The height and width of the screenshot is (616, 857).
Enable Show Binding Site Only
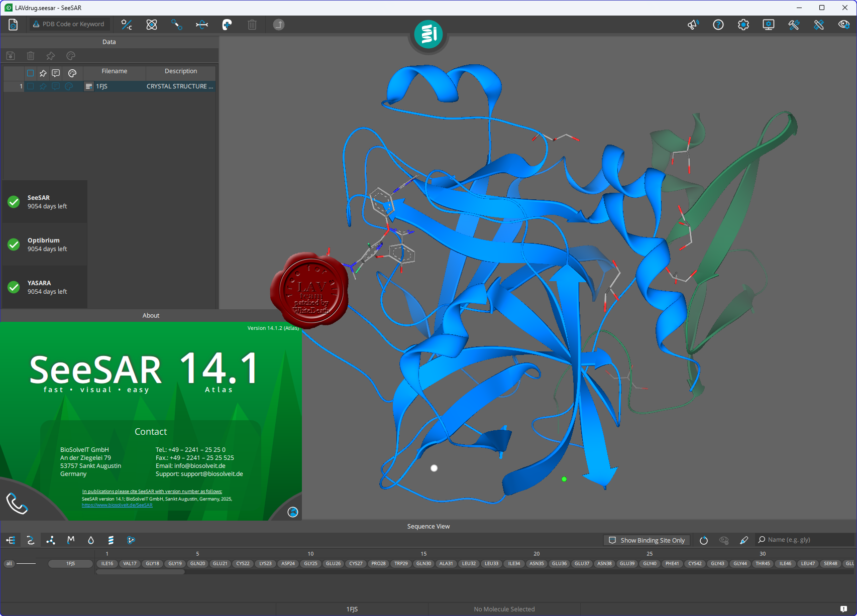[647, 540]
